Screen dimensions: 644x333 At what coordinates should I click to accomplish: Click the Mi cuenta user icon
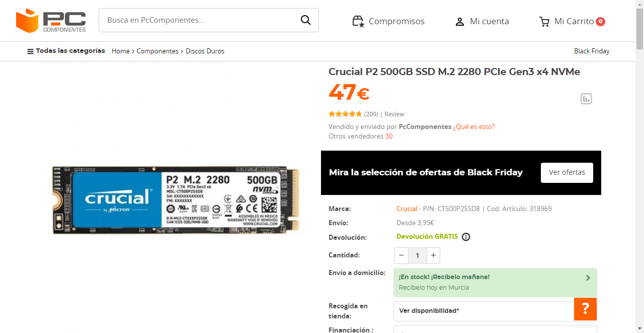[459, 22]
